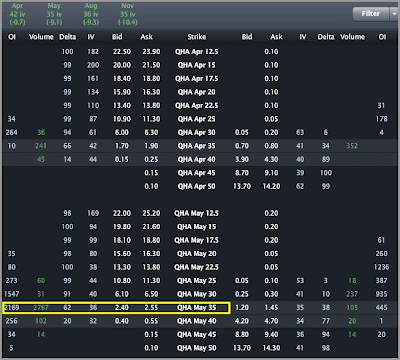400x360 pixels.
Task: Click the 0.70 put bid for Apr 35
Action: pos(242,146)
